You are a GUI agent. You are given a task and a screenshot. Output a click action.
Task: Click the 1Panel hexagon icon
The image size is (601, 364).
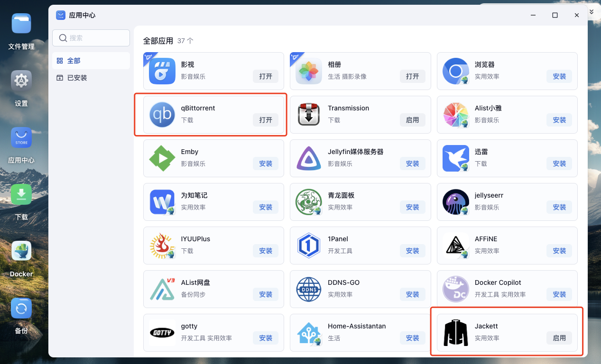(309, 246)
